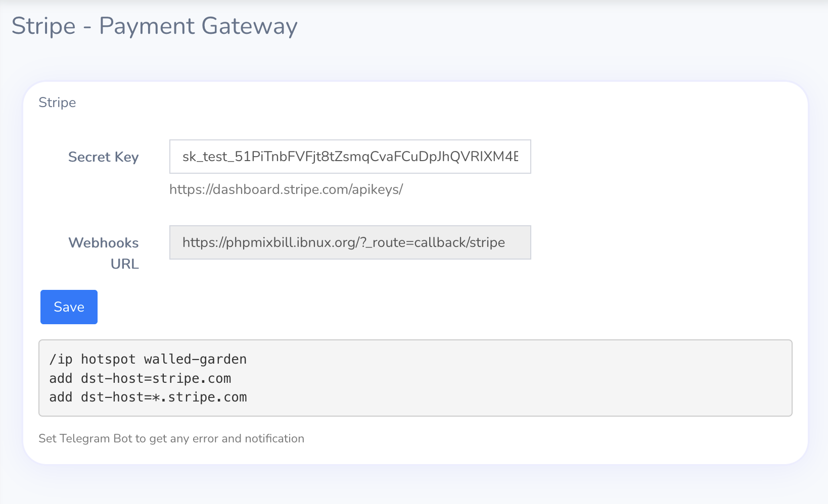
Task: Click the word 'URL' under Webhooks
Action: click(124, 264)
